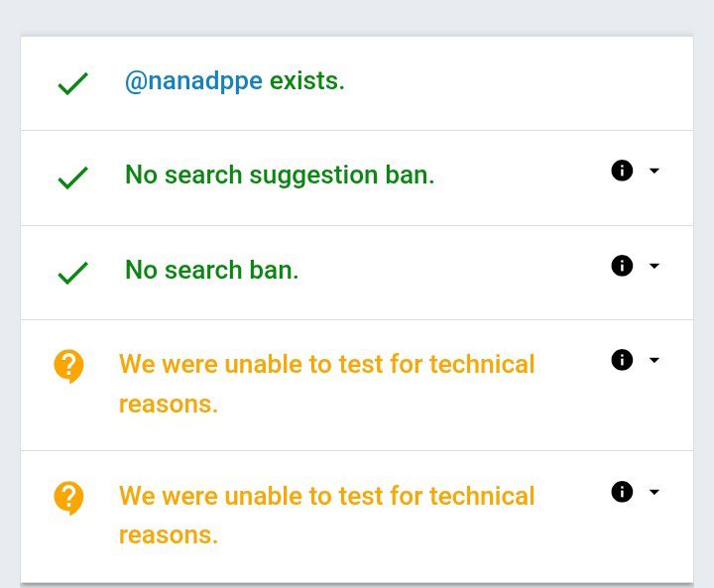
Task: Click orange question icon of first unable-to-test row
Action: (x=68, y=366)
